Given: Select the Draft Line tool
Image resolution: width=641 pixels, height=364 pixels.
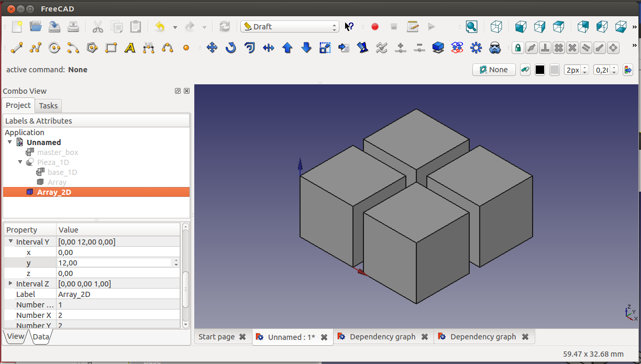Looking at the screenshot, I should pyautogui.click(x=17, y=48).
